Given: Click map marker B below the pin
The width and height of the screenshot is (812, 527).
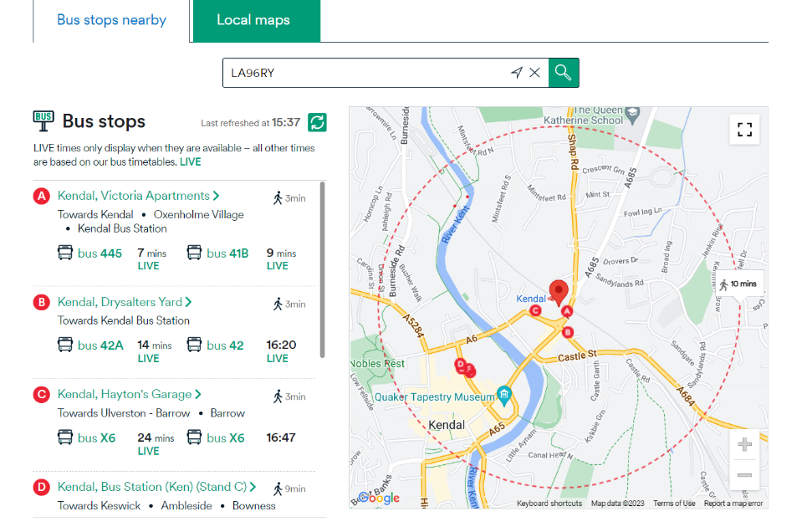Looking at the screenshot, I should point(569,332).
